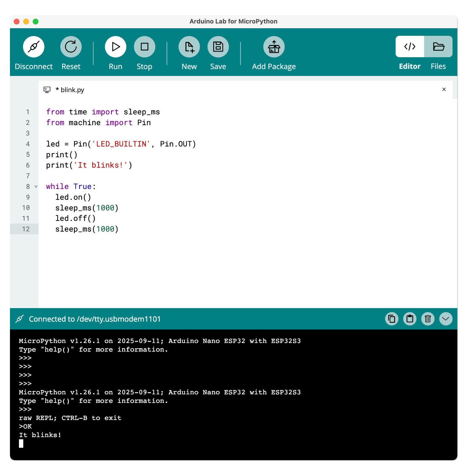
Task: Paste clipboard into the terminal
Action: coord(410,319)
